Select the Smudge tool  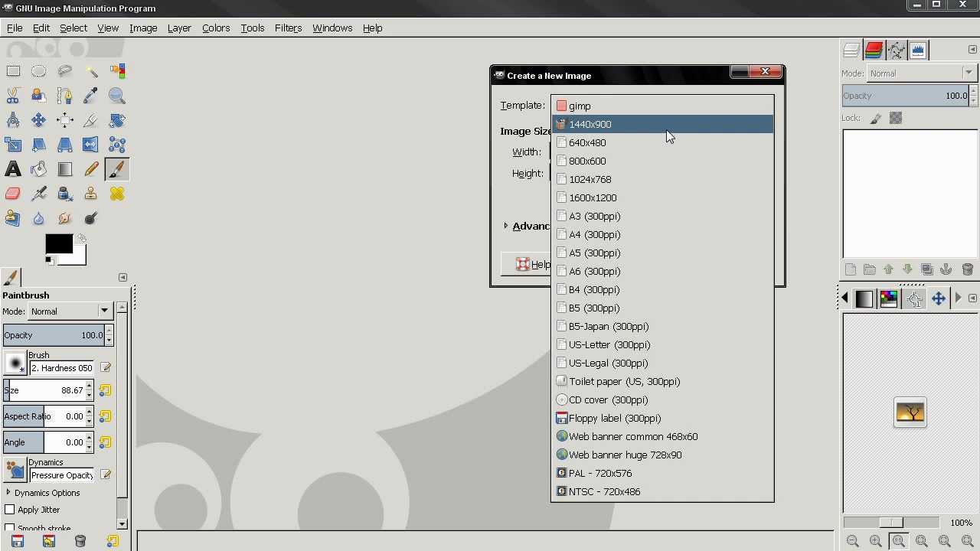(65, 218)
